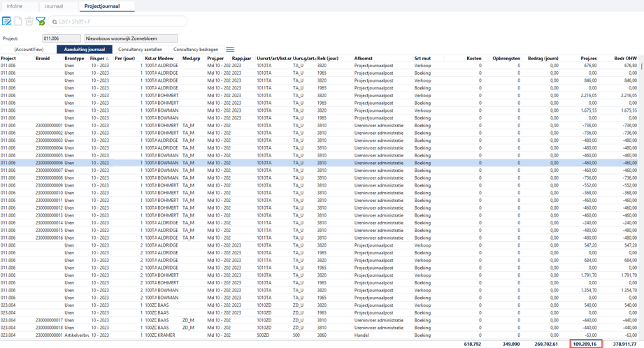The width and height of the screenshot is (644, 348).
Task: Click Bronid cell 230000000014
Action: tap(49, 223)
